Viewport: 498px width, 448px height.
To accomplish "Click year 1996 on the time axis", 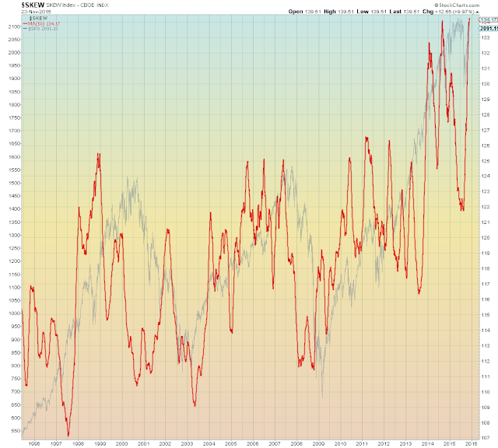I will 34,444.
